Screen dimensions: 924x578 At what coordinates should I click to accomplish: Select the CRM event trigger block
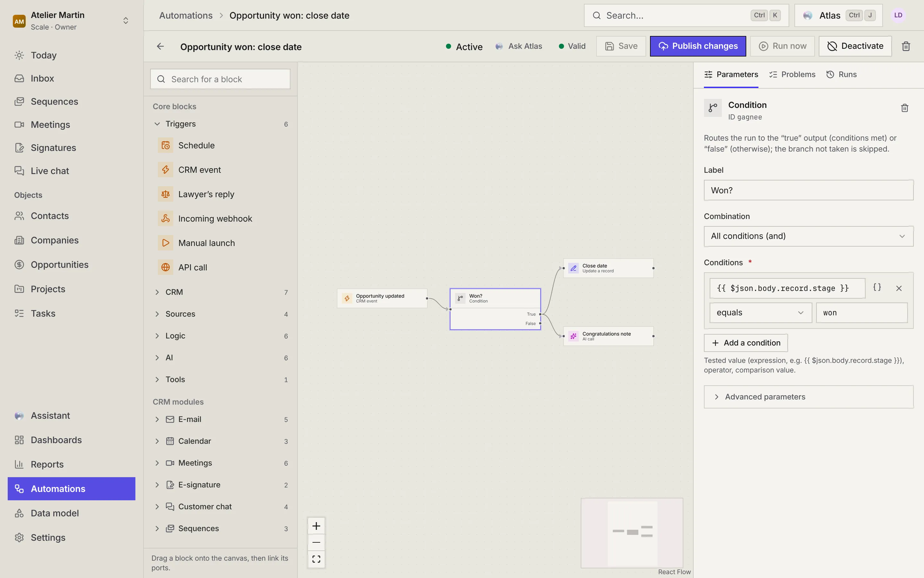pyautogui.click(x=220, y=170)
